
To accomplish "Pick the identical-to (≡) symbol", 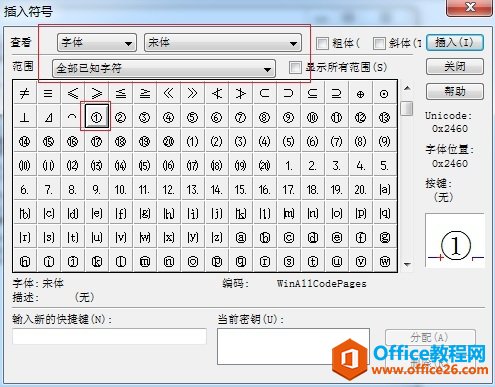I will 48,93.
